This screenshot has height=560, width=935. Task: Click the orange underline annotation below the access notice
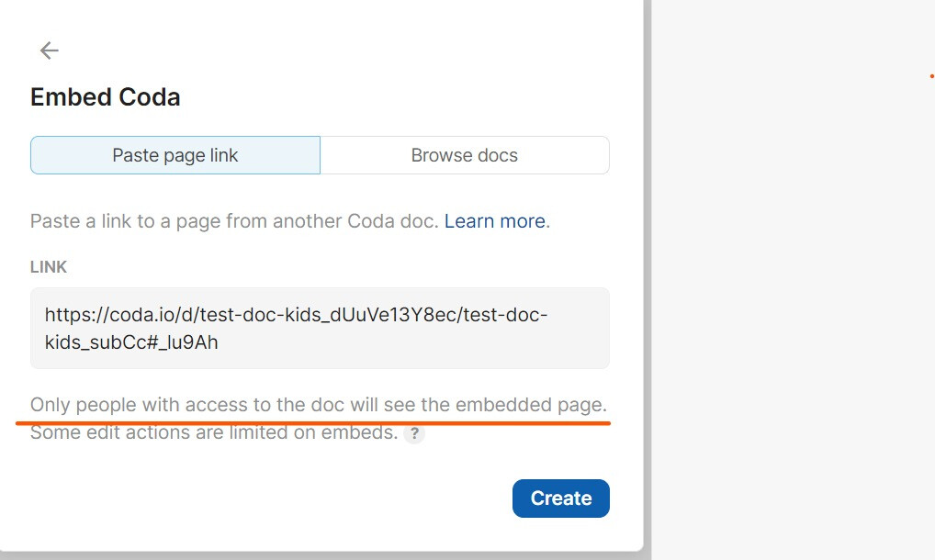pos(313,423)
